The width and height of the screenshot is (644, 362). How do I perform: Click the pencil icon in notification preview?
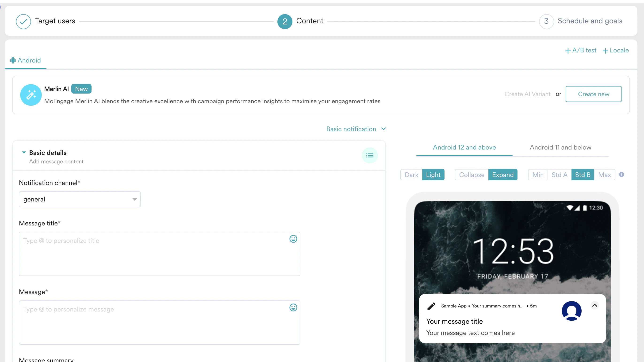point(431,306)
